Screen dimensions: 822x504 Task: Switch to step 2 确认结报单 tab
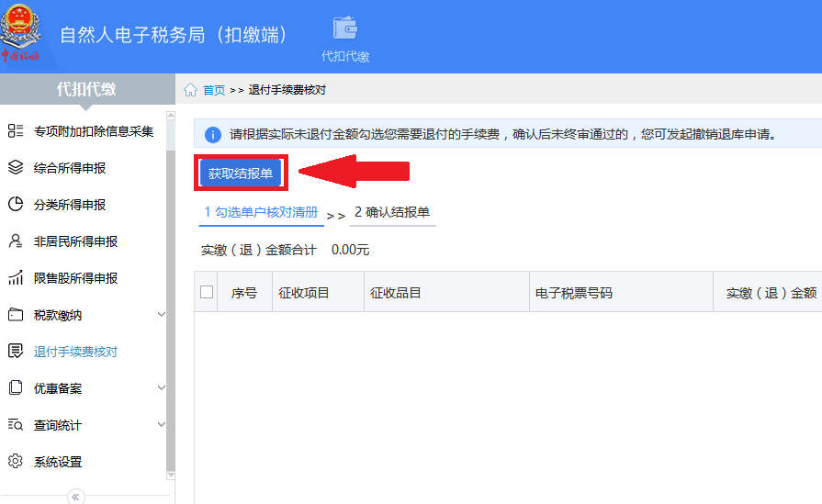coord(392,212)
